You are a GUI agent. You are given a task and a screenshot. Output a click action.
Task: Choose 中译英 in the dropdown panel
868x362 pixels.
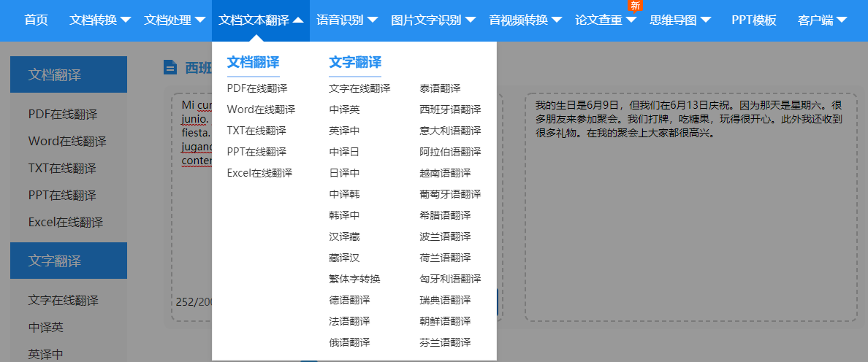pos(344,109)
